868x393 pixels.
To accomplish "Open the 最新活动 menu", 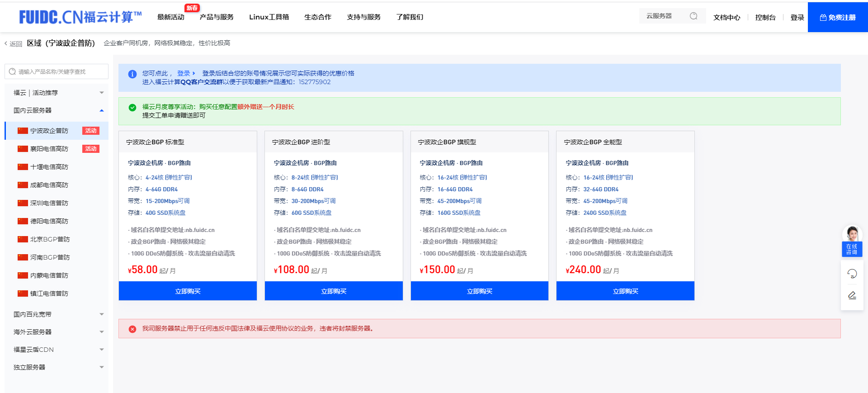I will click(171, 17).
